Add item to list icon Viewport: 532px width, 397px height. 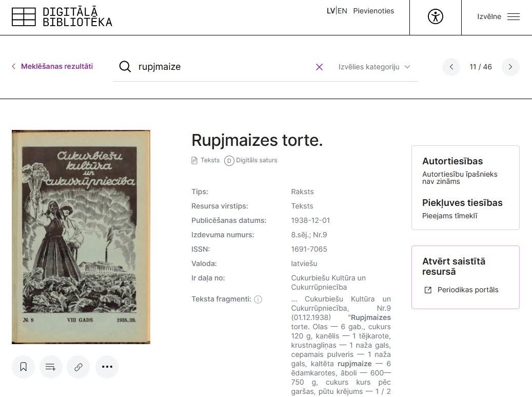(51, 367)
